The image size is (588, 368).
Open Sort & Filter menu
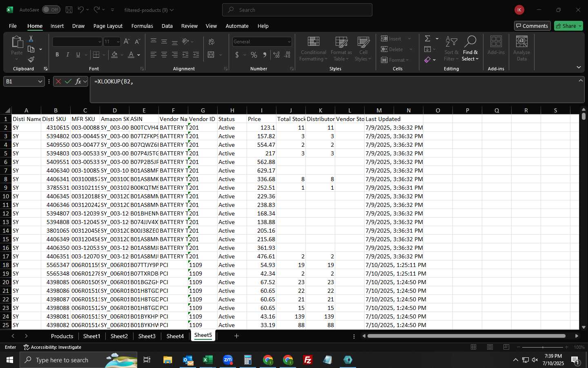pos(451,49)
